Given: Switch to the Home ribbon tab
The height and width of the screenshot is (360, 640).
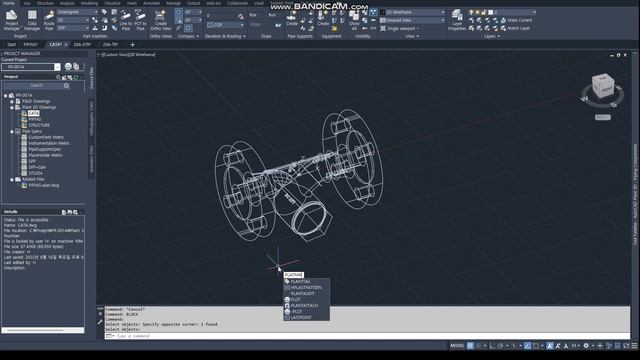Looking at the screenshot, I should [x=9, y=3].
